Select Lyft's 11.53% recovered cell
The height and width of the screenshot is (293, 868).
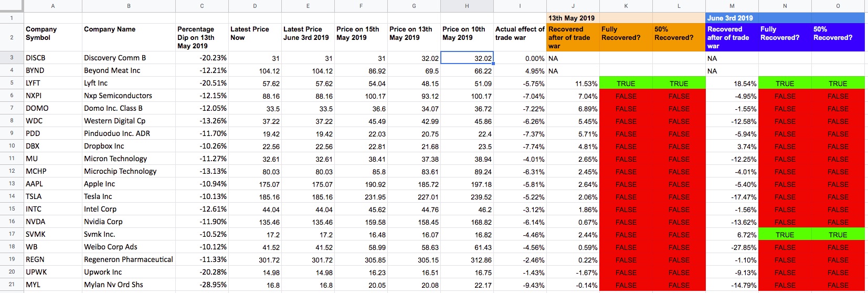pos(573,83)
